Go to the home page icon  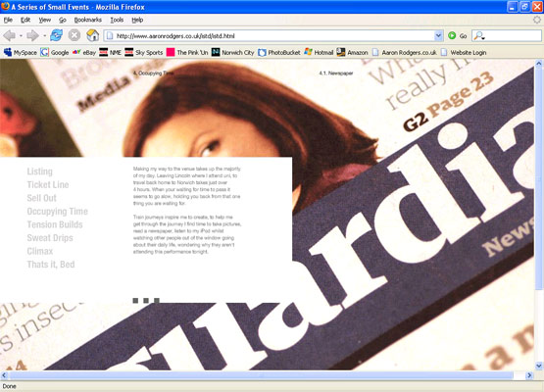coord(93,35)
